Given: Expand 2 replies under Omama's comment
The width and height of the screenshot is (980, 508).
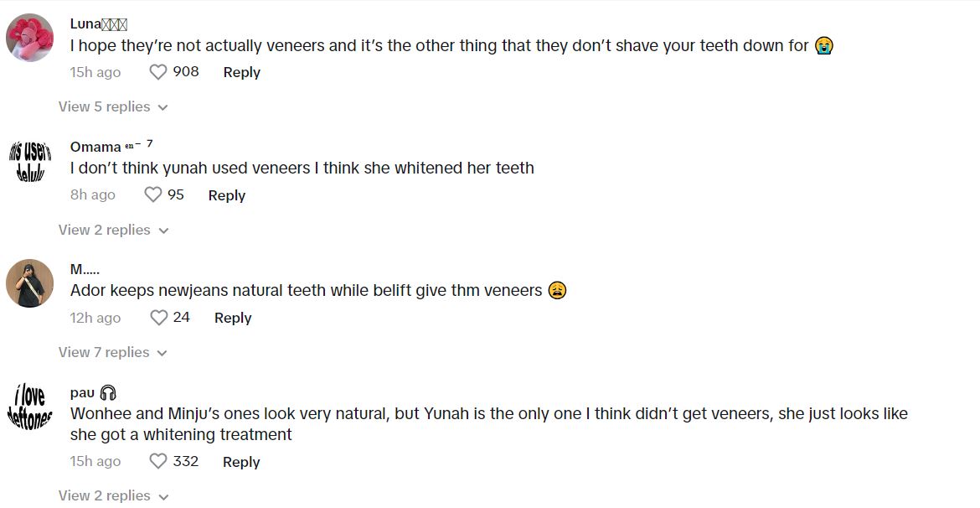Looking at the screenshot, I should 113,230.
